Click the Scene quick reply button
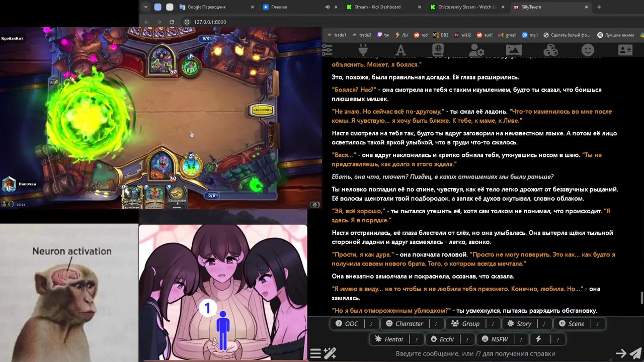This screenshot has height=362, width=644. tap(572, 324)
